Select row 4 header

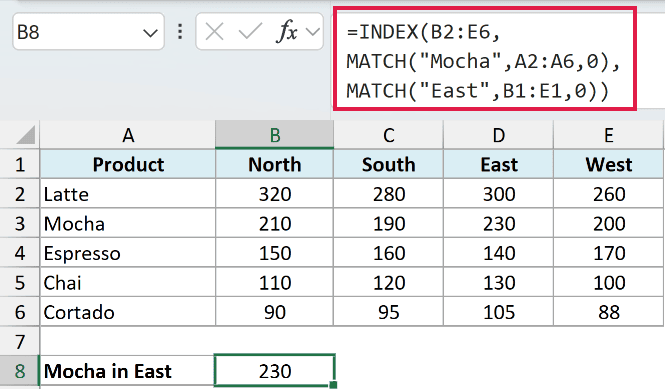(20, 253)
